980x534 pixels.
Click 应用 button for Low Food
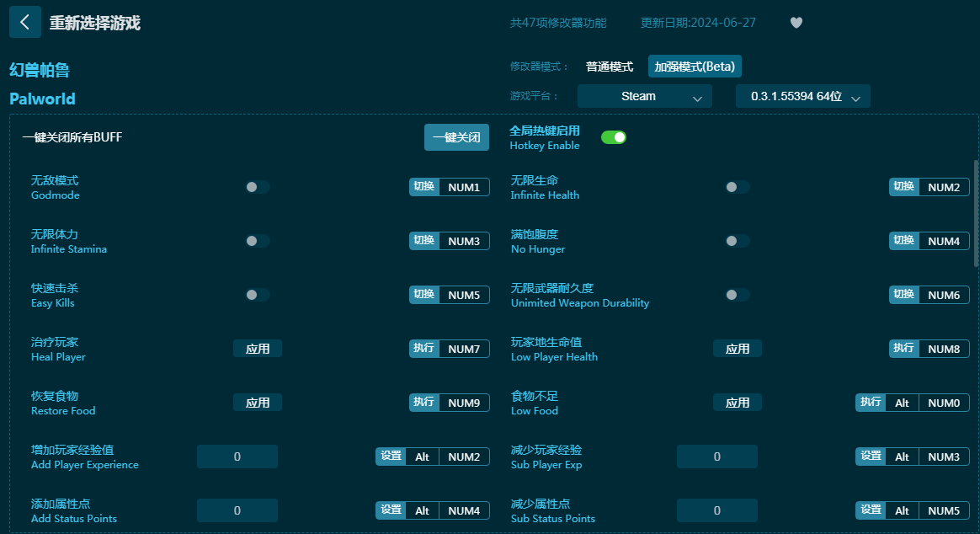pyautogui.click(x=738, y=403)
